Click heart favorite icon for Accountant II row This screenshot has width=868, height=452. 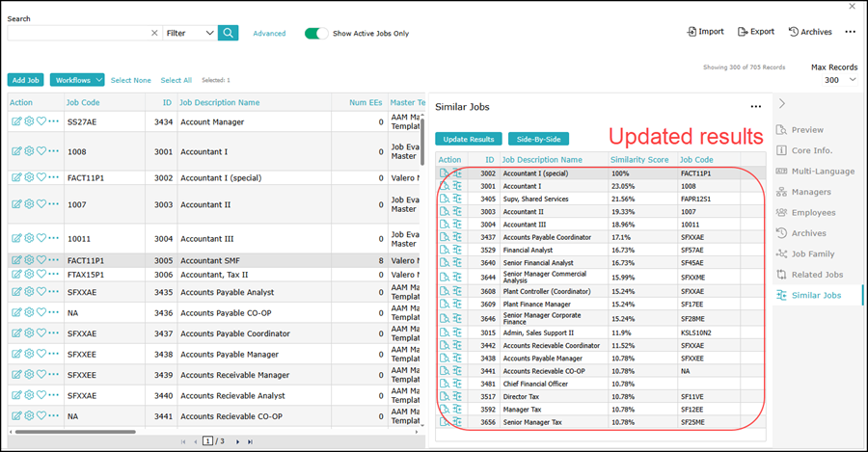point(41,204)
